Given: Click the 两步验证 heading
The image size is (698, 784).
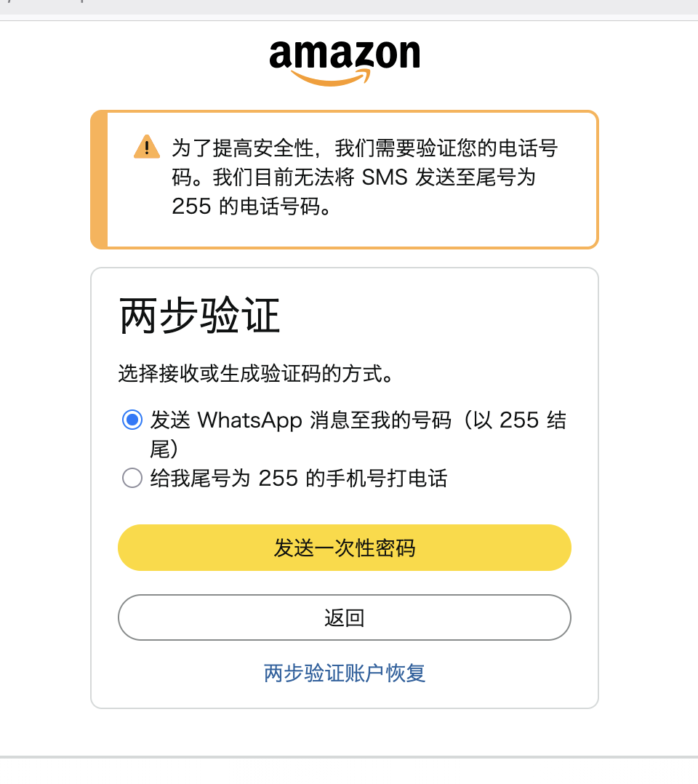Looking at the screenshot, I should click(x=200, y=316).
